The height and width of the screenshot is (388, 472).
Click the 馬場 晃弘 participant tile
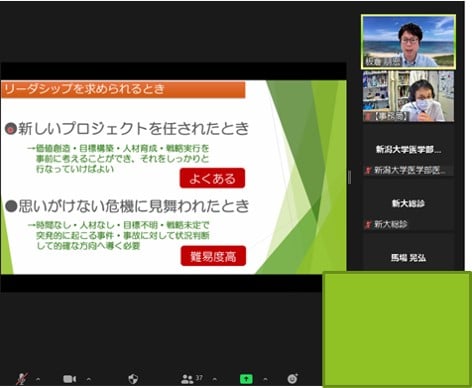point(408,253)
